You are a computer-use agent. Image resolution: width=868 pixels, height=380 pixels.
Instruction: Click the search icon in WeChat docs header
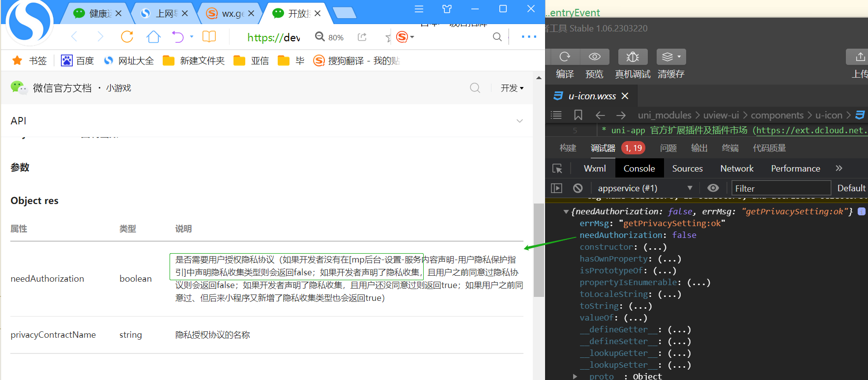click(475, 88)
